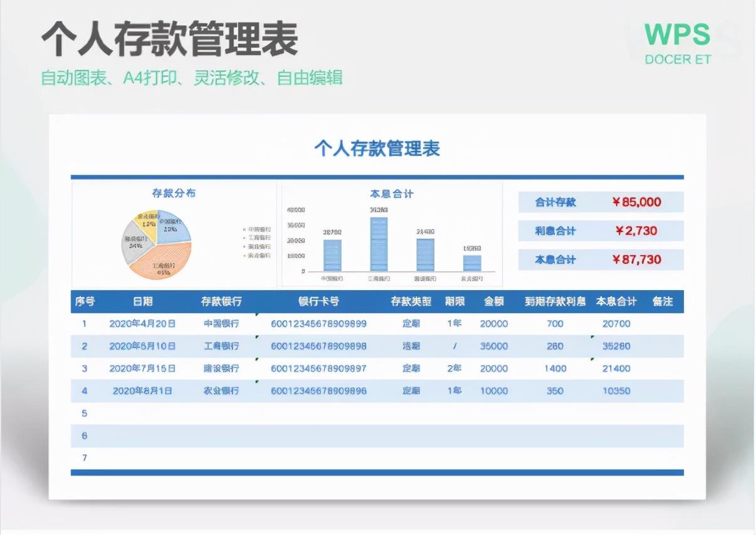
Task: Select the 农业银行 cell in table
Action: (x=221, y=391)
